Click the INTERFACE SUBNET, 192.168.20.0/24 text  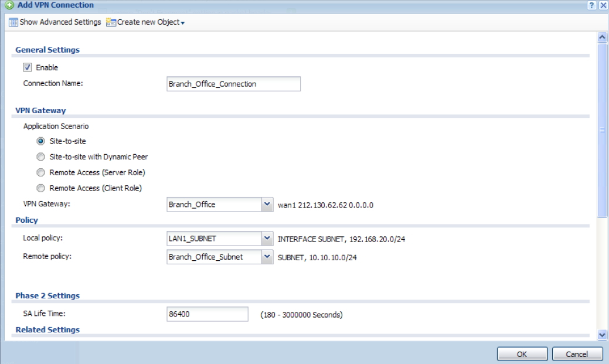341,239
